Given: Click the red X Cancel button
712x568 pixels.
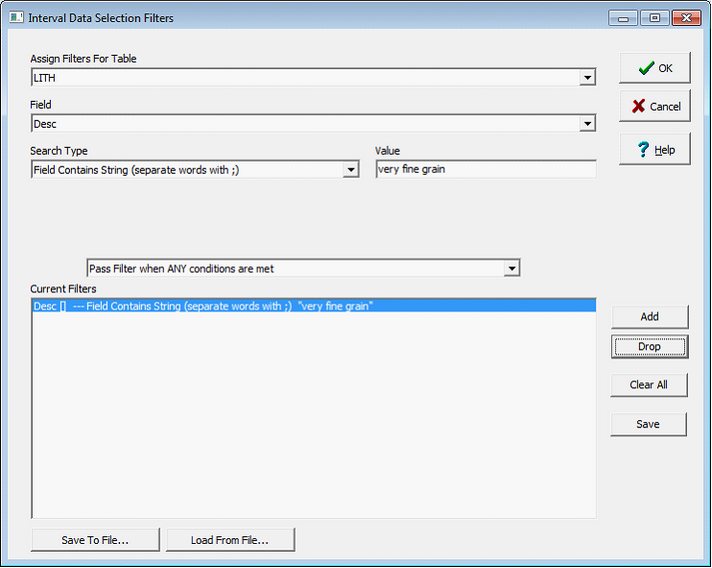Looking at the screenshot, I should [655, 106].
